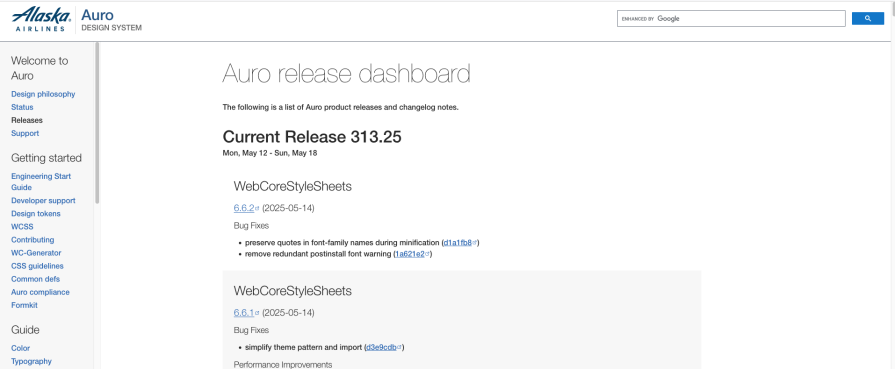Click Bug Fixes label under 6.6.1
This screenshot has height=369, width=895.
click(x=251, y=330)
